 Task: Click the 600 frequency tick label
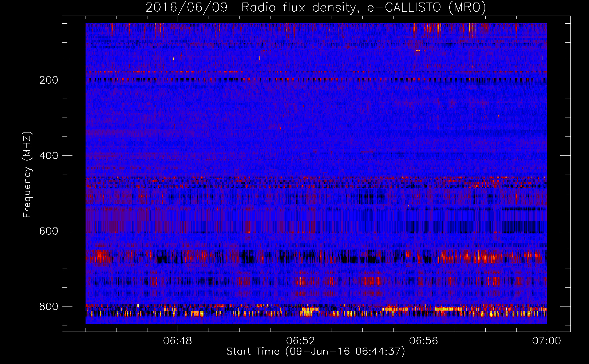point(49,232)
